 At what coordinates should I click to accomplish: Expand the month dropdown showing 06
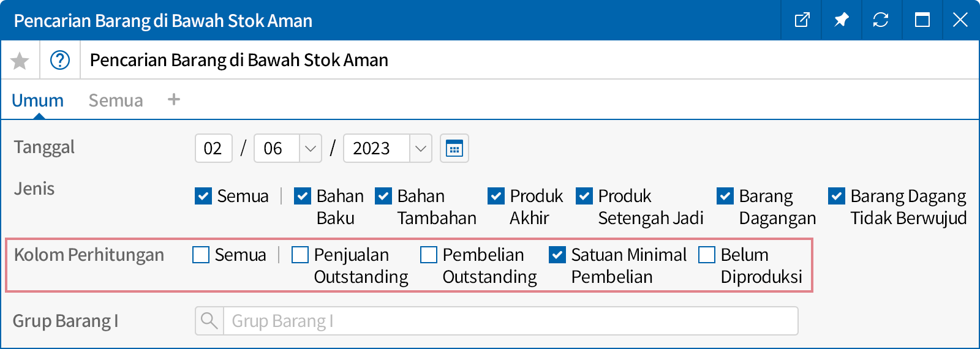click(x=311, y=149)
